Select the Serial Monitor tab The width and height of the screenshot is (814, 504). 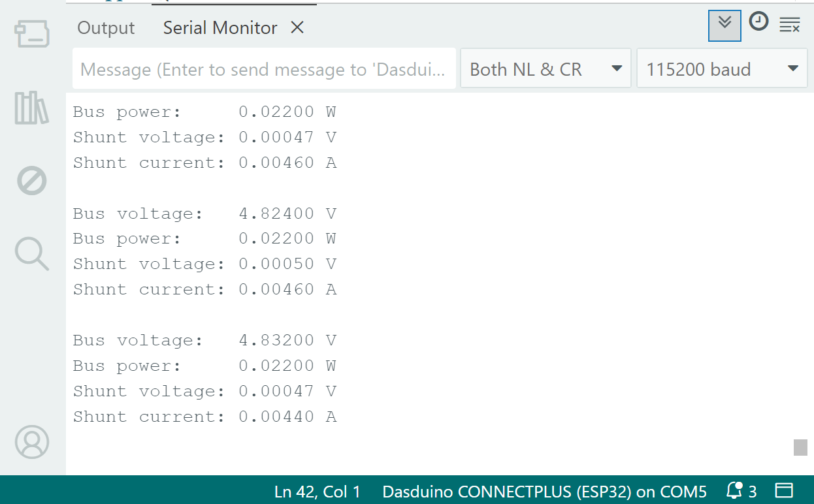tap(220, 28)
